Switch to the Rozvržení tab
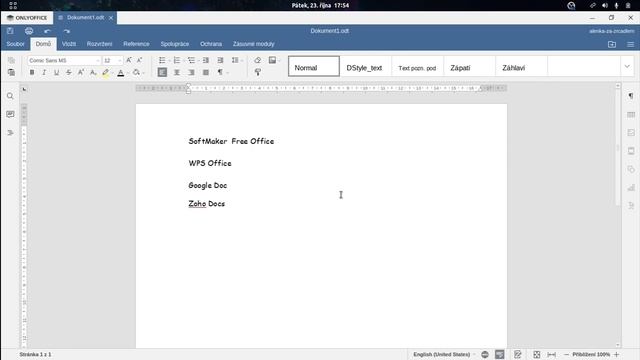Viewport: 640px width, 360px height. click(x=99, y=44)
